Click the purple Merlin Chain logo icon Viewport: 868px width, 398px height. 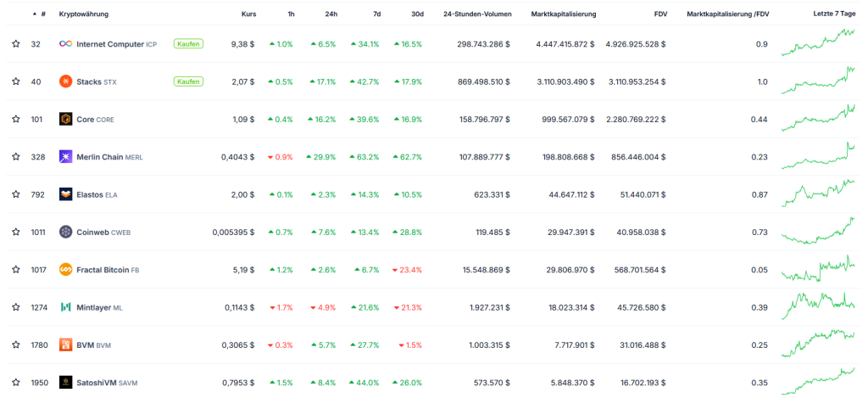(66, 157)
